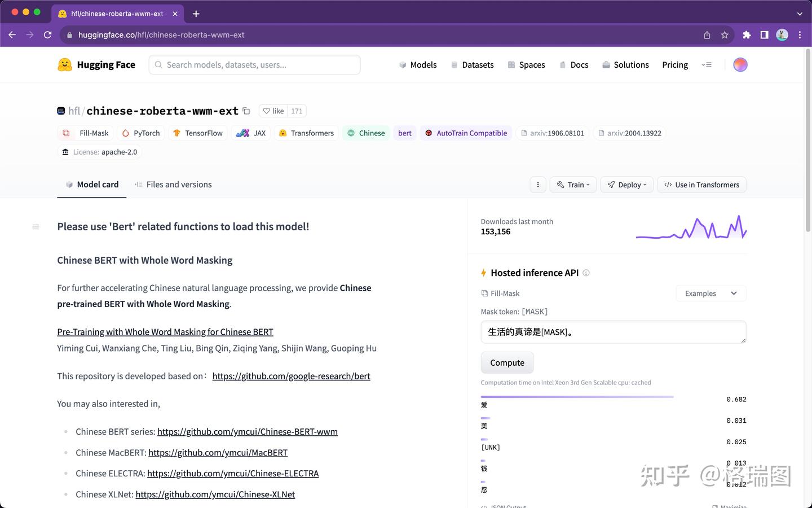Toggle the Chrome side panel button
Image resolution: width=812 pixels, height=508 pixels.
coord(764,35)
